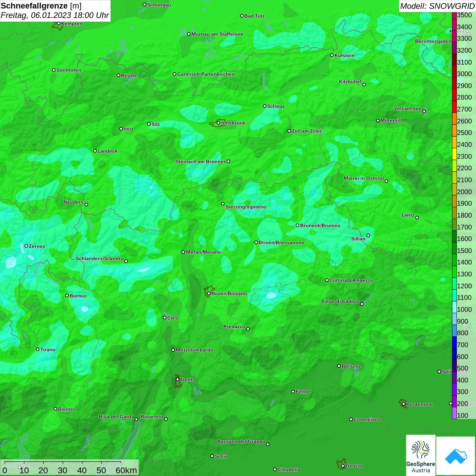Viewport: 476px width, 476px height.
Task: Select the Meran/Merano label
Action: click(203, 252)
